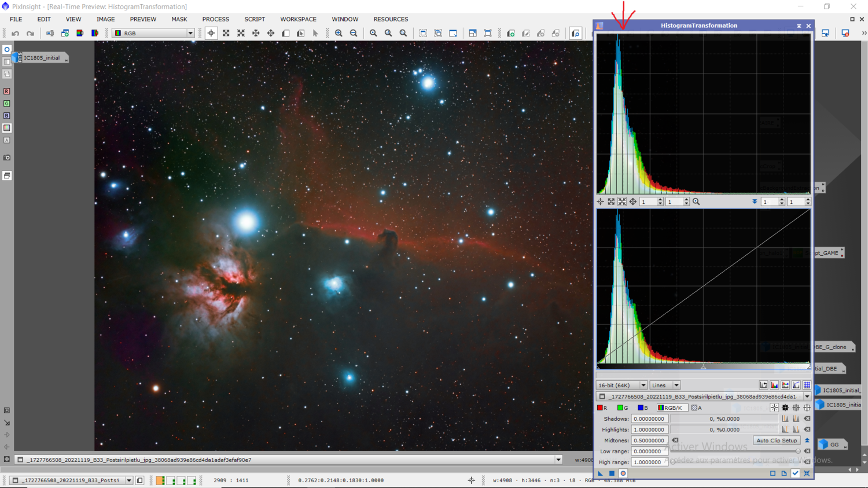
Task: Open the SCRIPT menu
Action: point(254,19)
